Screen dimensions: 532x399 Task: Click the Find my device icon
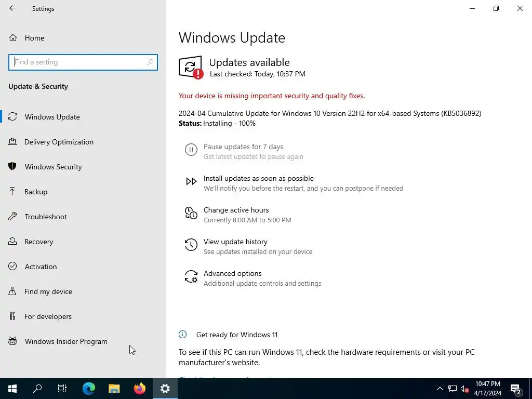click(12, 291)
